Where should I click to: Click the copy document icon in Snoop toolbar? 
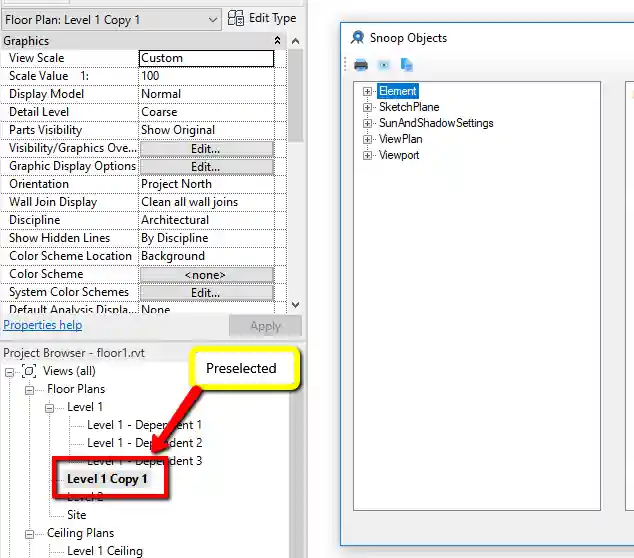point(407,65)
